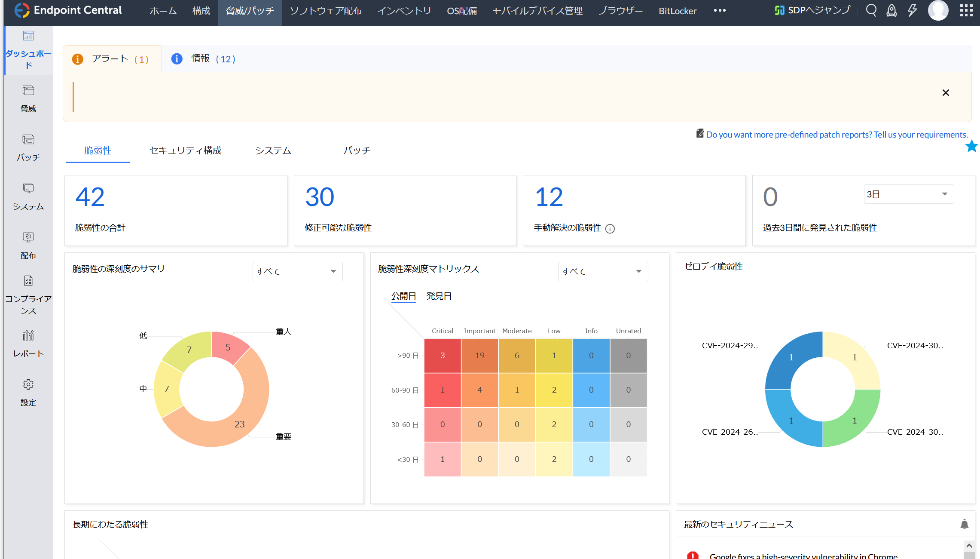Expand すべて dropdown in severity matrix
The height and width of the screenshot is (559, 980).
[x=602, y=271]
